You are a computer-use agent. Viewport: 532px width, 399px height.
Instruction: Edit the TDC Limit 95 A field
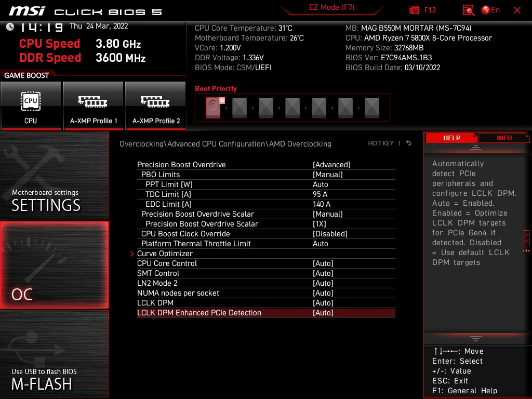coord(320,194)
